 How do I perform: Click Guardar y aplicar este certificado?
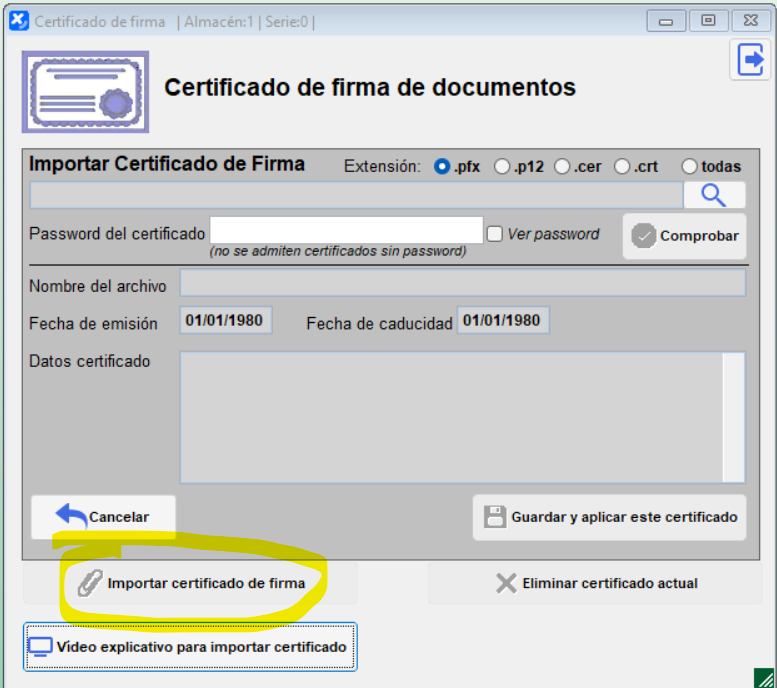(610, 517)
